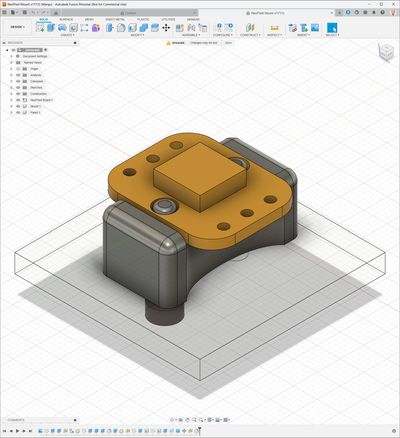Screen dimensions: 400x438
Task: Click the Undo arrow
Action: click(x=33, y=12)
